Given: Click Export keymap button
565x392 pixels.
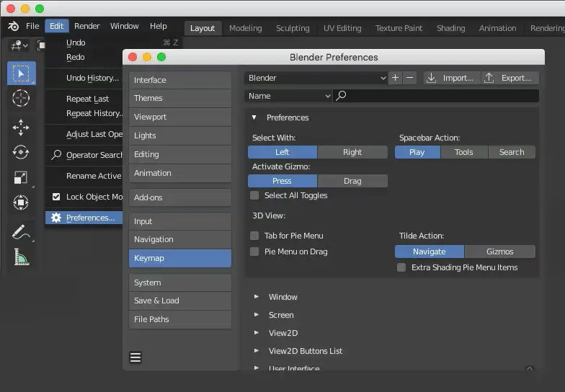Looking at the screenshot, I should click(510, 78).
